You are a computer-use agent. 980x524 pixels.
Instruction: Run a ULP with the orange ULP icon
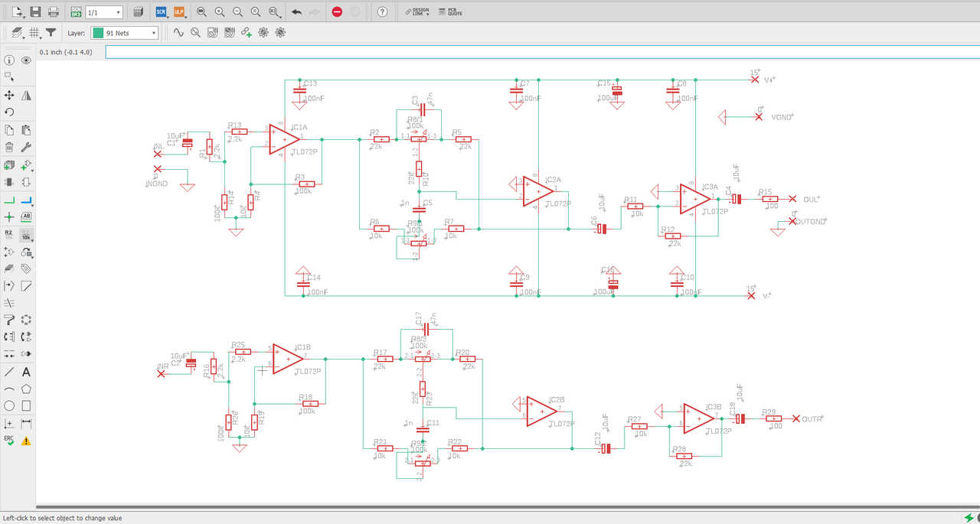[179, 12]
